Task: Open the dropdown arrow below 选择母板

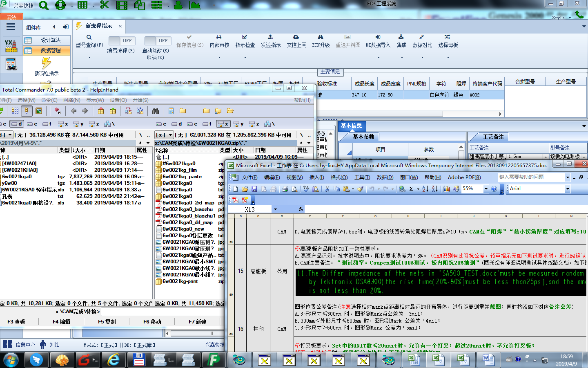Action: (x=448, y=58)
